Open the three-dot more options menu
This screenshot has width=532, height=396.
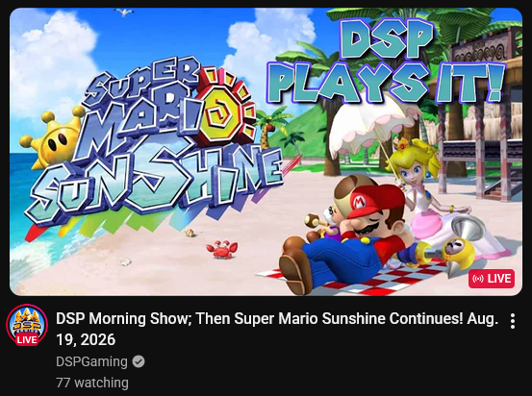pyautogui.click(x=513, y=321)
